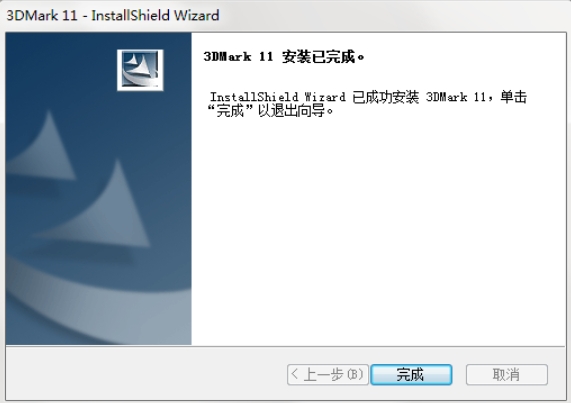Click the quoted word “完成” in the message
The width and height of the screenshot is (571, 403).
pos(230,111)
